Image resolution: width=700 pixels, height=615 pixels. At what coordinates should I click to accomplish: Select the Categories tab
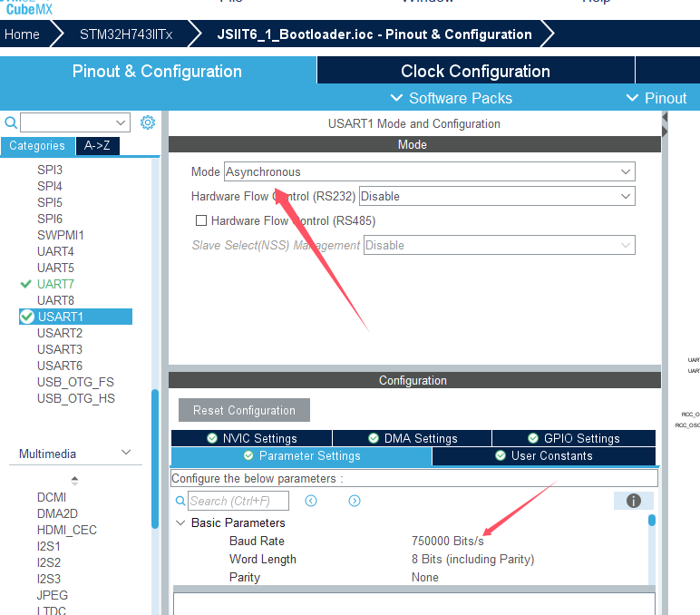tap(37, 146)
